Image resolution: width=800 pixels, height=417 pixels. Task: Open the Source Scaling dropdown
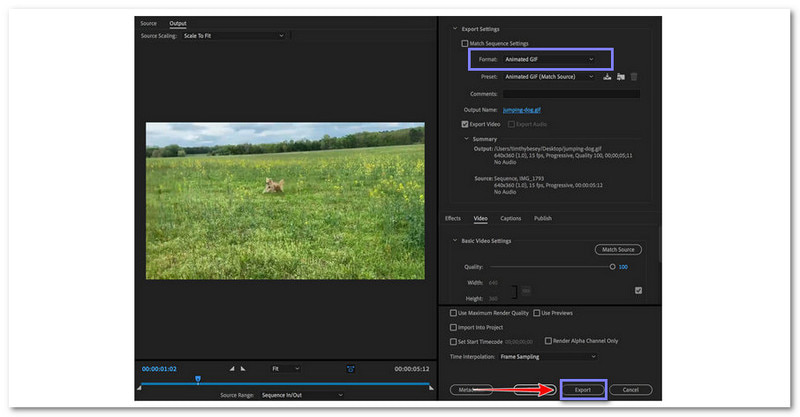(x=234, y=36)
